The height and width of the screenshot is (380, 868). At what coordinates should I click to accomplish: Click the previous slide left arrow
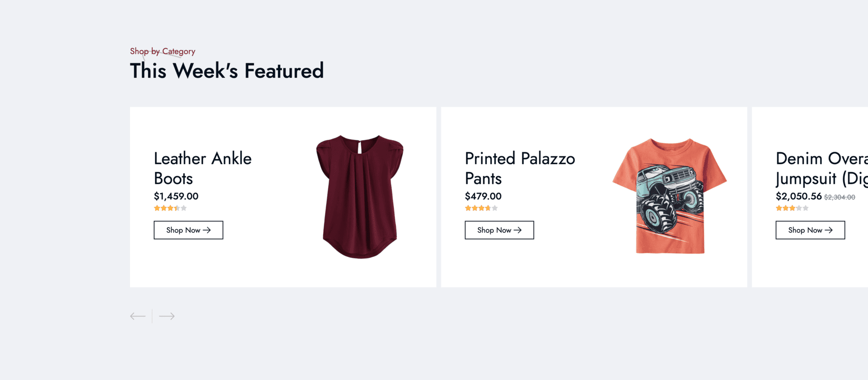[138, 316]
